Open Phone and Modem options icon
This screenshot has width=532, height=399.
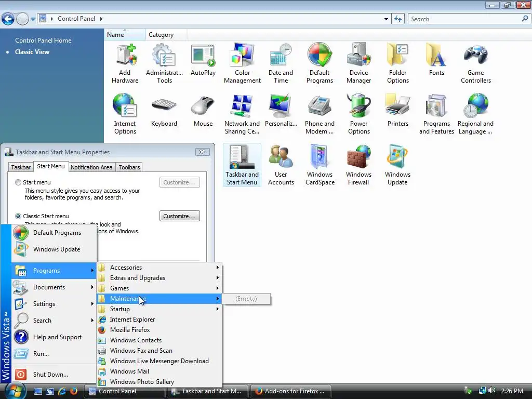point(320,115)
